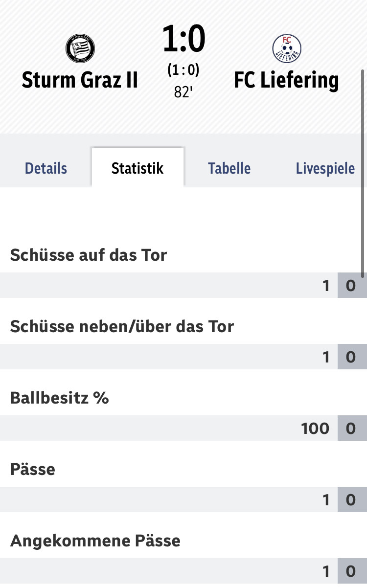Click the 100 possession value
The width and height of the screenshot is (367, 588).
click(316, 429)
